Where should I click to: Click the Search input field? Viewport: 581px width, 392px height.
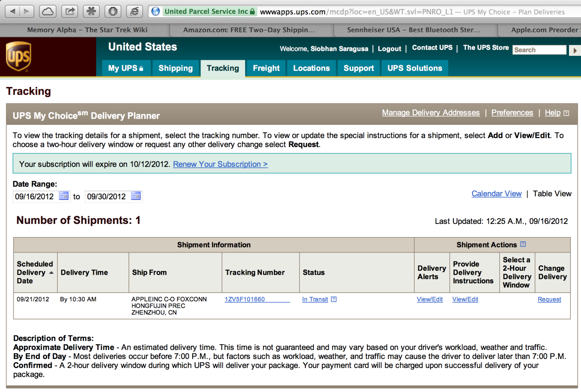click(x=540, y=50)
